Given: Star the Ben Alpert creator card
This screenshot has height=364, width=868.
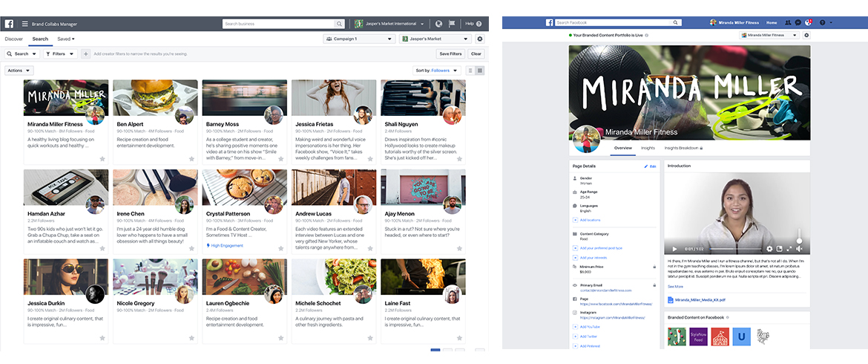Looking at the screenshot, I should coord(191,158).
